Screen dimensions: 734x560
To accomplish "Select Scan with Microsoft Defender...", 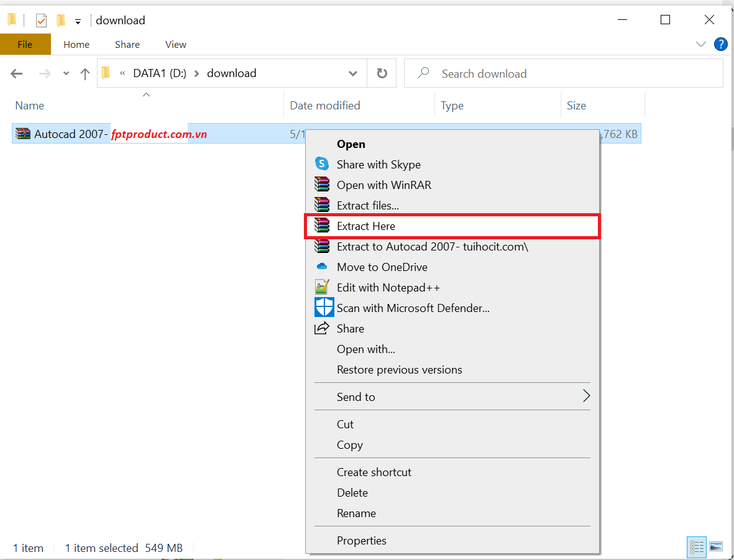I will [452, 308].
